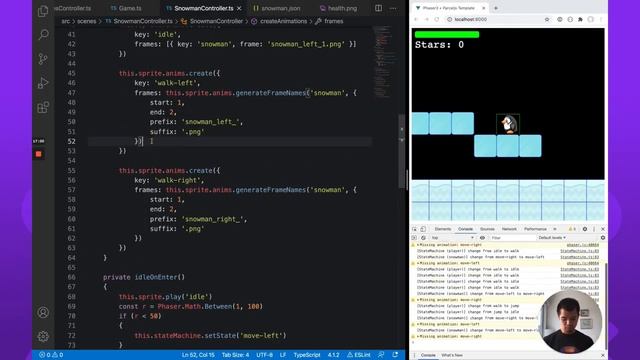Click the 'walk-right' key string

pos(178,180)
